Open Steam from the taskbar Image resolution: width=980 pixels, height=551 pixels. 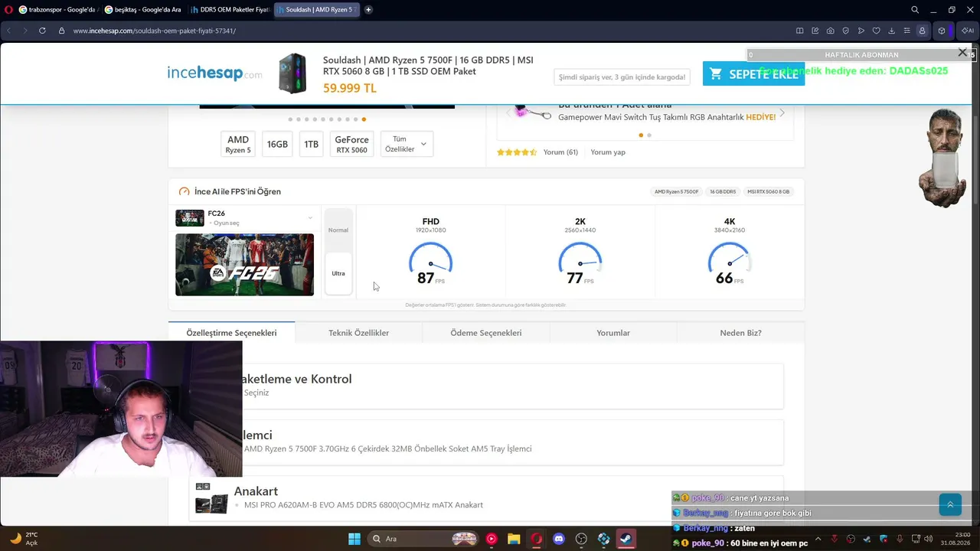click(x=626, y=539)
